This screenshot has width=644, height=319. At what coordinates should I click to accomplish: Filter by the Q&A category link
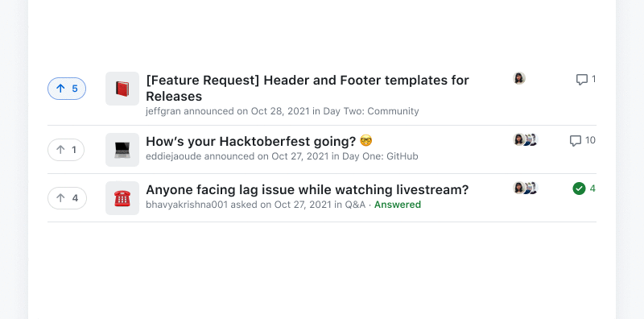[355, 205]
